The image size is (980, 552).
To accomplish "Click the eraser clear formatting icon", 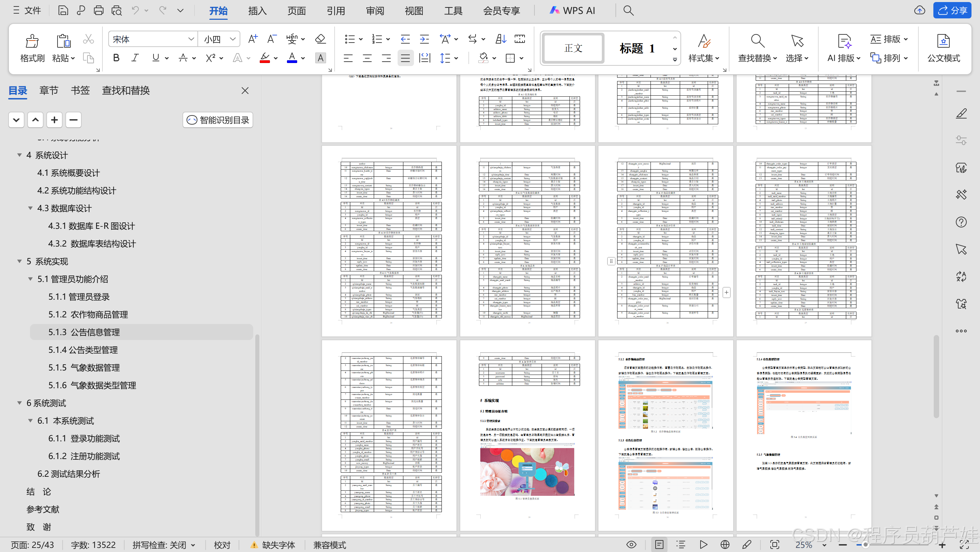I will 320,39.
